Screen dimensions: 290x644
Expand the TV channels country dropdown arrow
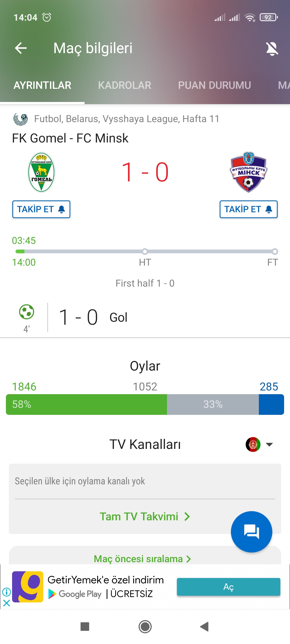269,445
